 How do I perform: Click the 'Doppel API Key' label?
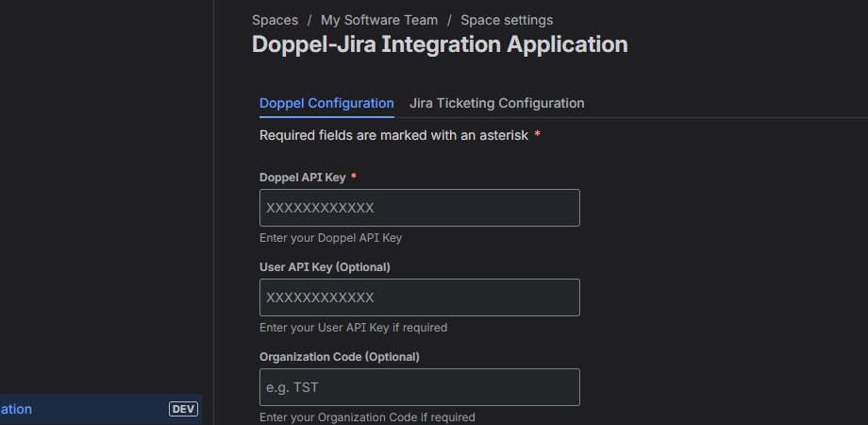coord(302,178)
